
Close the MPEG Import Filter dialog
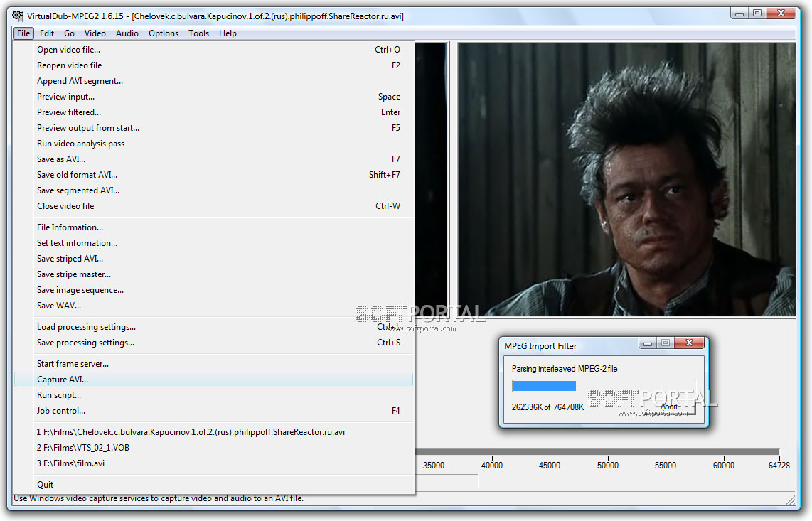[x=689, y=343]
